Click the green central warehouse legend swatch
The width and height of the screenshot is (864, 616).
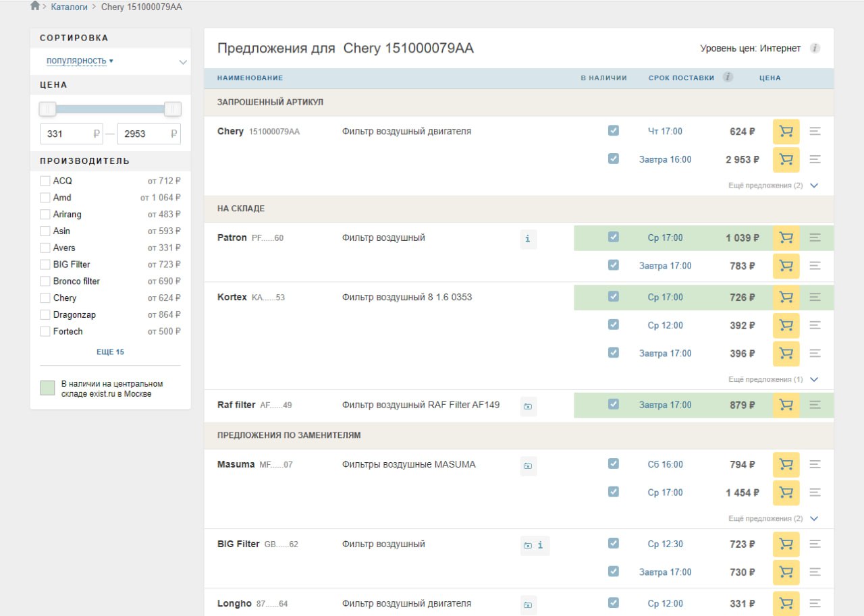pos(47,388)
